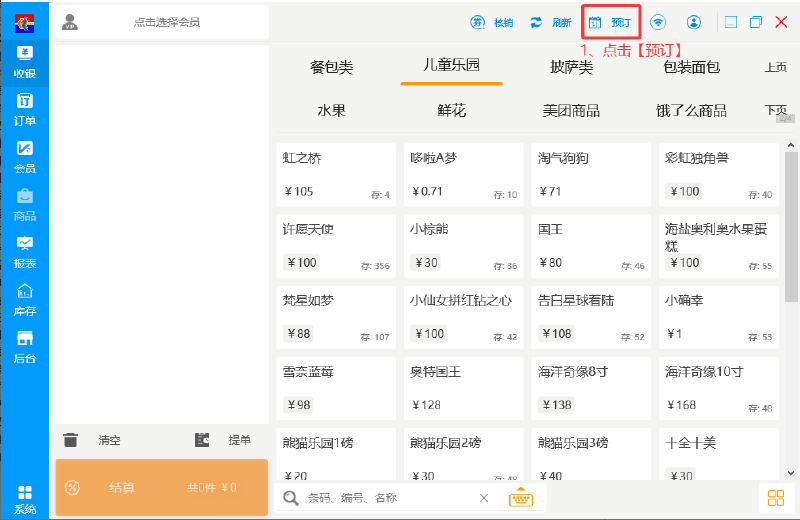Clear search with the X icon
800x520 pixels.
484,498
